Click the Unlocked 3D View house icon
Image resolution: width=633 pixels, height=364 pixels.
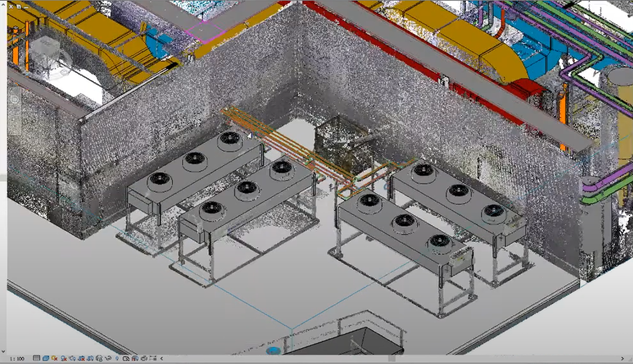point(99,358)
